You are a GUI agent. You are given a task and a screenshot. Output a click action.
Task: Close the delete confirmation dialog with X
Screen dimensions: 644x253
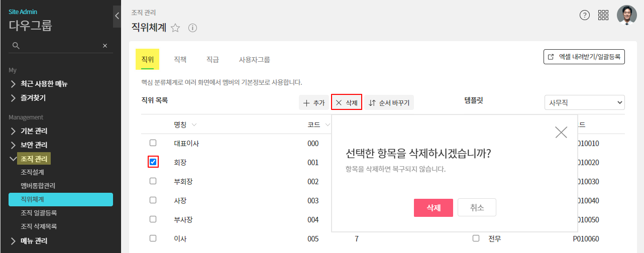(x=561, y=132)
